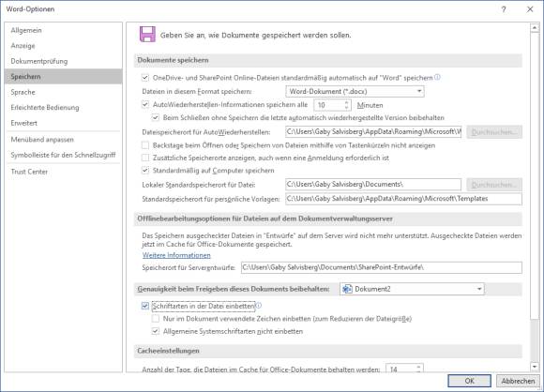Select the Speichern options category
The width and height of the screenshot is (544, 392).
pos(63,76)
